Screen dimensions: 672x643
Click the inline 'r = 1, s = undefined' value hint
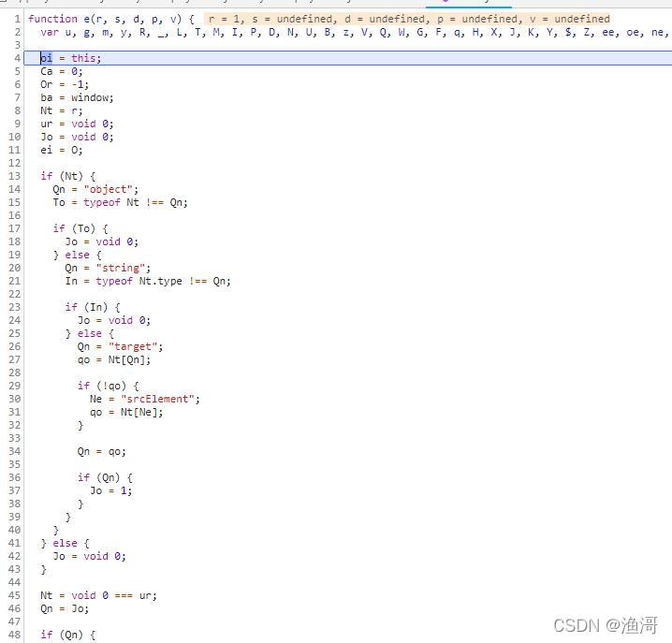(409, 19)
